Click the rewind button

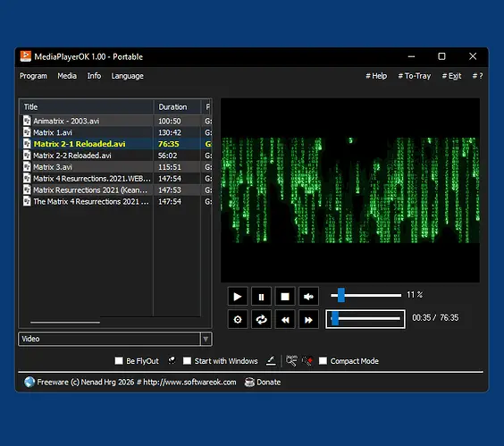(285, 320)
